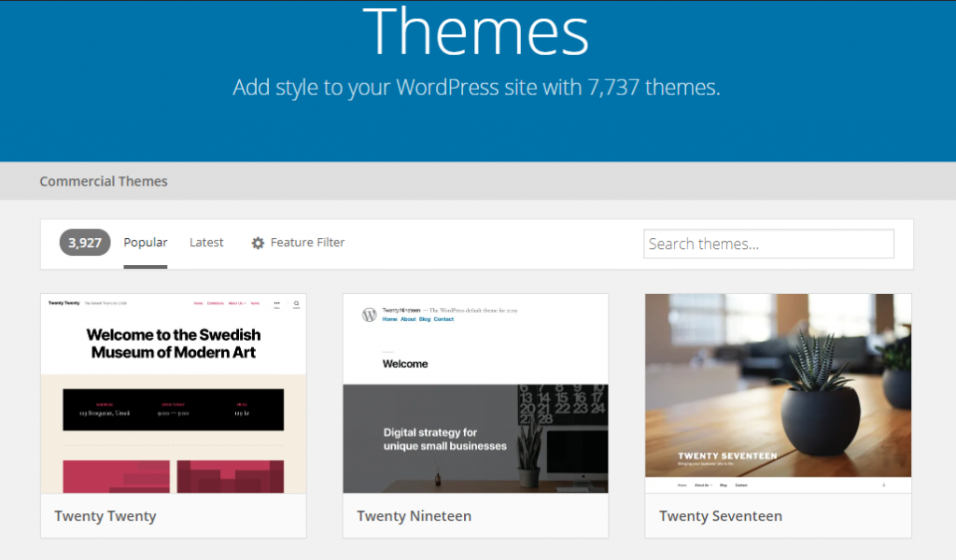956x560 pixels.
Task: Click the Themes page heading
Action: (475, 32)
